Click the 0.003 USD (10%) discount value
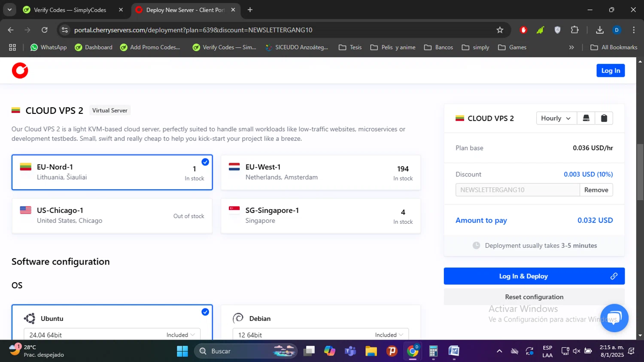Image resolution: width=644 pixels, height=362 pixels. 588,174
